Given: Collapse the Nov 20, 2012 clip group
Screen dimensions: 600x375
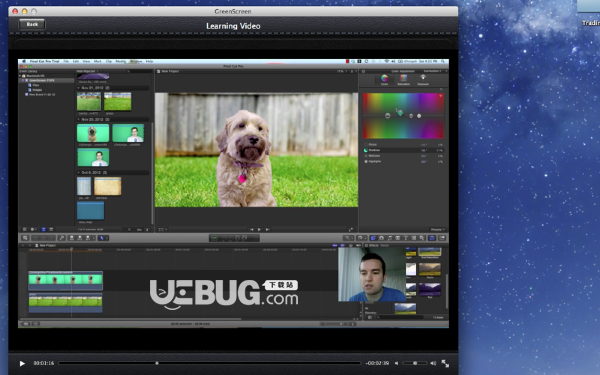Looking at the screenshot, I should tap(79, 119).
